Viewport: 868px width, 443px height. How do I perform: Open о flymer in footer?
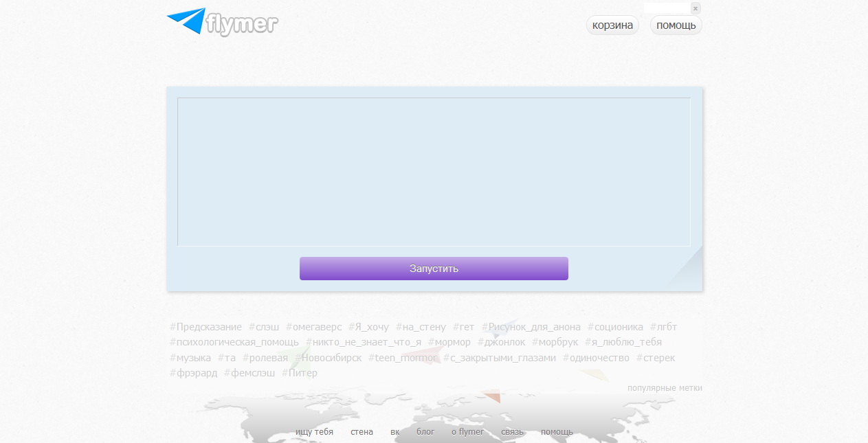point(467,432)
